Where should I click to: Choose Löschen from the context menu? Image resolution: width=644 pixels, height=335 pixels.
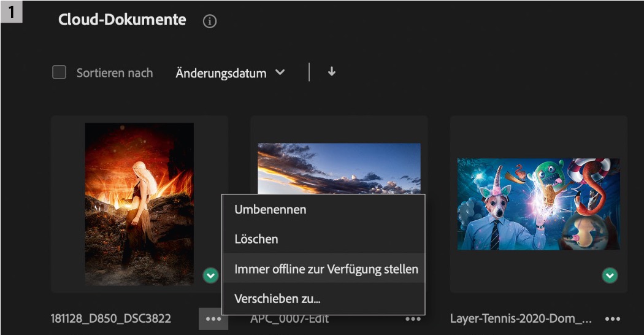click(x=256, y=239)
